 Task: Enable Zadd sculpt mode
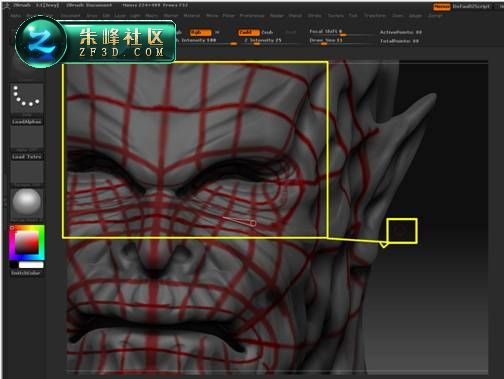tap(249, 32)
